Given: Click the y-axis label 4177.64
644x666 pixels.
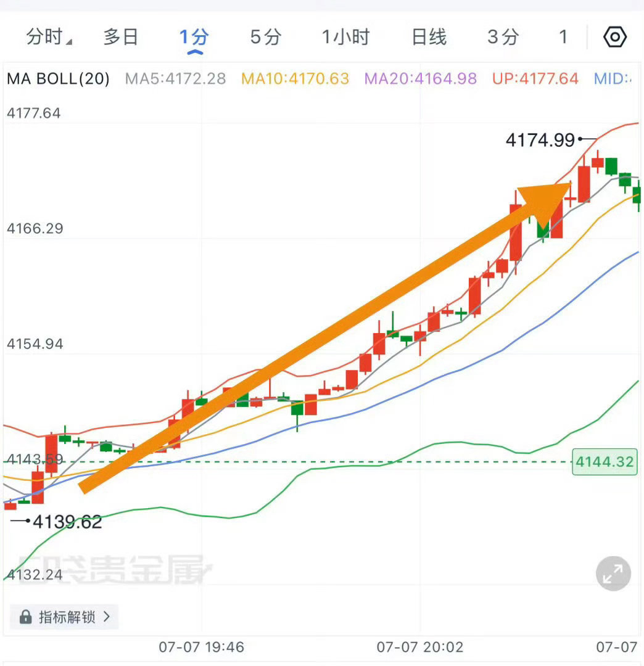Looking at the screenshot, I should pos(33,113).
